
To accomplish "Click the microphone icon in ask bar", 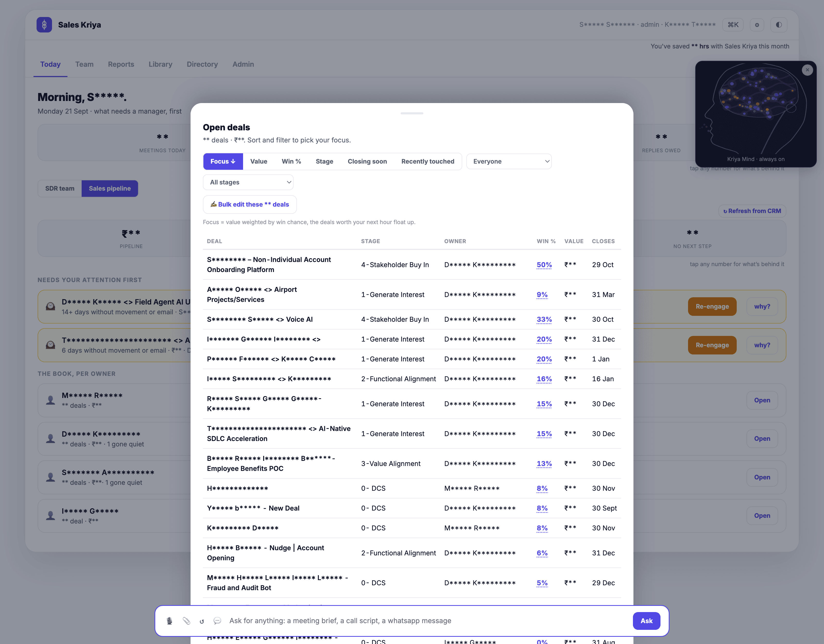I will pos(169,621).
